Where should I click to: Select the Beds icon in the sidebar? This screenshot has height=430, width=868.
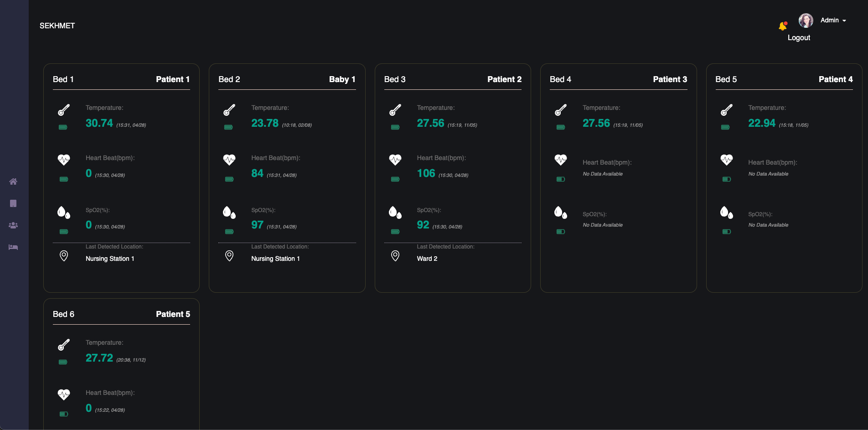pos(13,247)
